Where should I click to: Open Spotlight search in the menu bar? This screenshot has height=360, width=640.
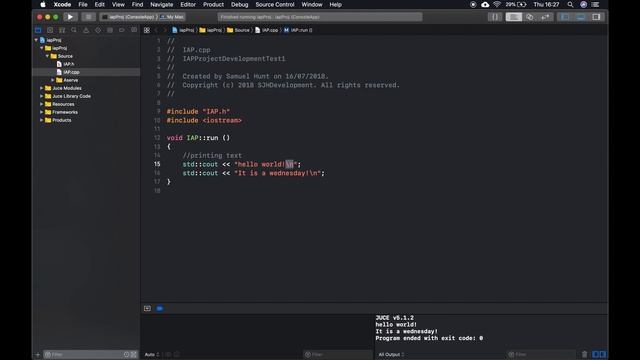pos(570,4)
